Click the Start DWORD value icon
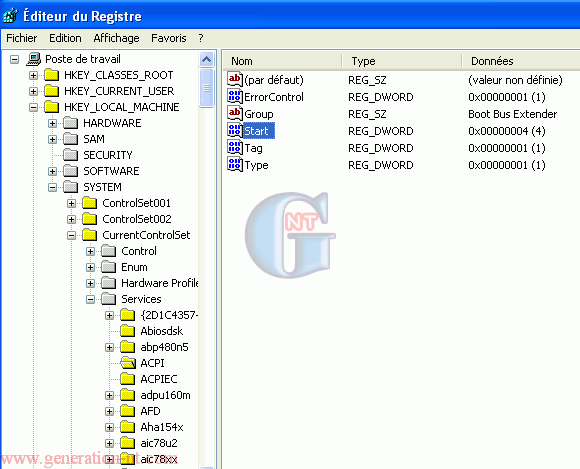The height and width of the screenshot is (469, 580). (x=235, y=130)
